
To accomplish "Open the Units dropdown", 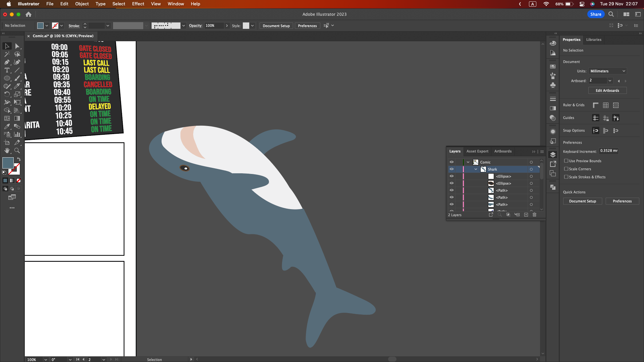I will tap(607, 71).
